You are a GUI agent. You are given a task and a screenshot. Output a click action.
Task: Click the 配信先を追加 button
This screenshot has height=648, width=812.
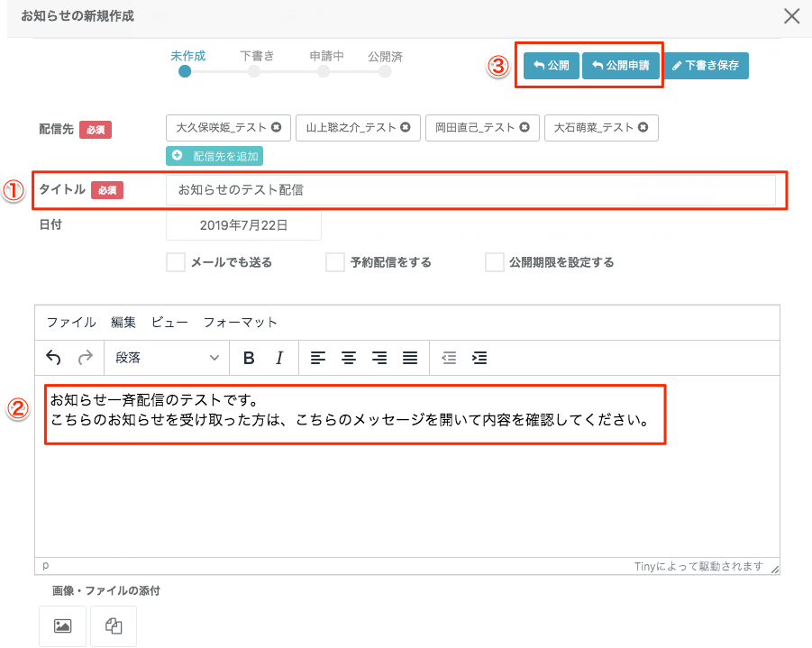click(214, 156)
